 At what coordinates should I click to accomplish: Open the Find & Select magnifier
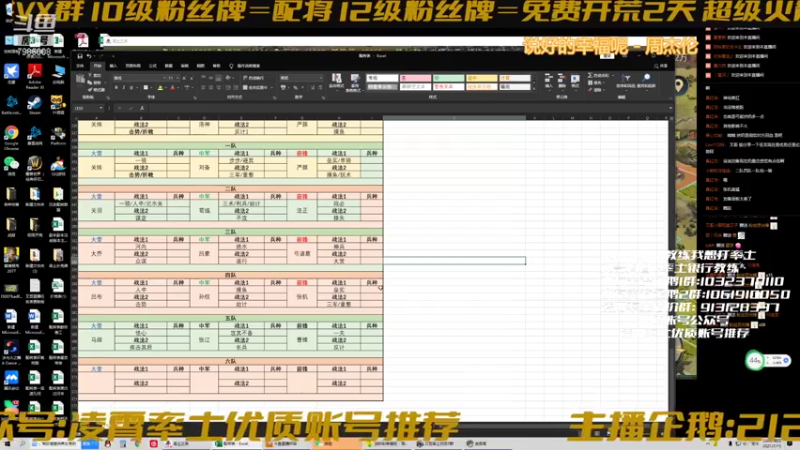tap(646, 81)
